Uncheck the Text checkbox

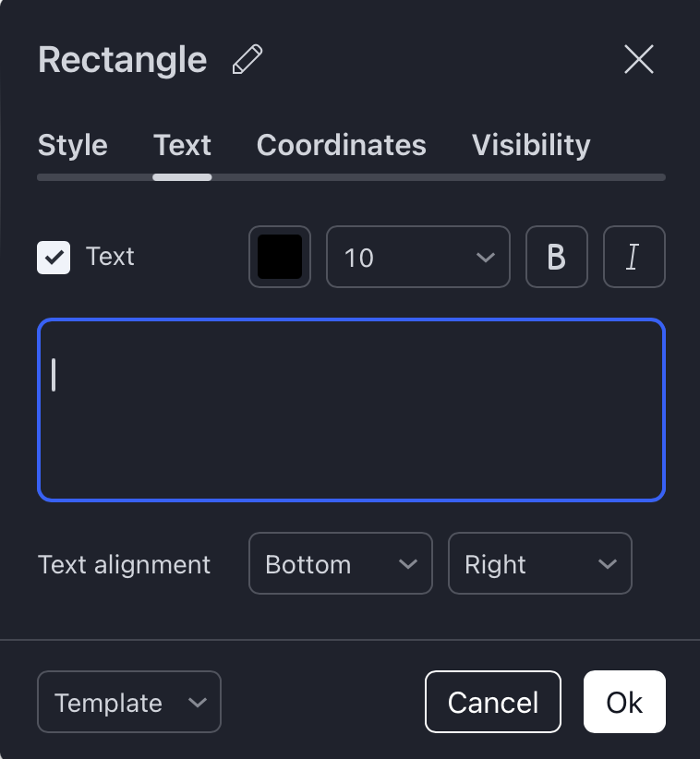54,257
